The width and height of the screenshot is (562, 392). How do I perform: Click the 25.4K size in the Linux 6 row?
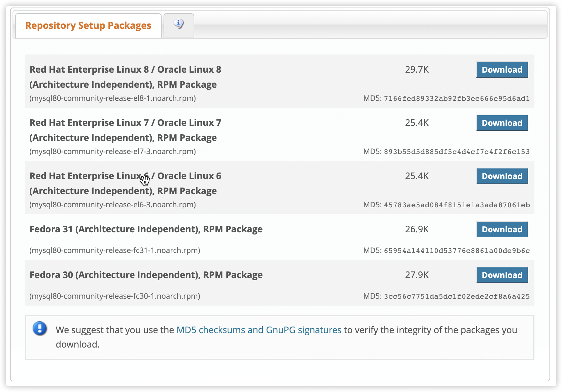coord(417,176)
